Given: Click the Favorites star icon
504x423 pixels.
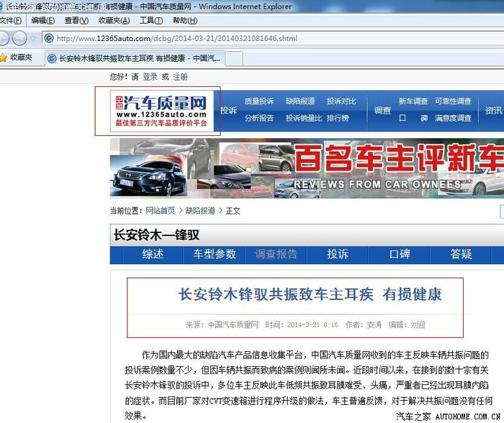Looking at the screenshot, I should click(4, 58).
